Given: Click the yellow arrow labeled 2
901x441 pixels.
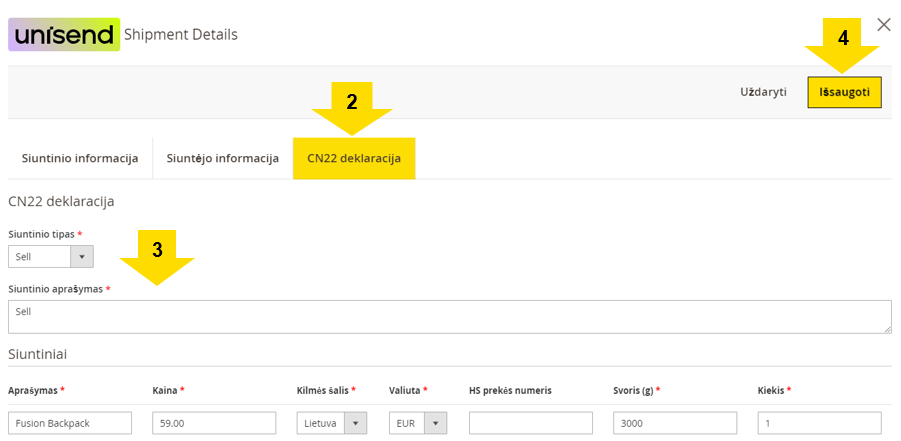Looking at the screenshot, I should (x=352, y=108).
